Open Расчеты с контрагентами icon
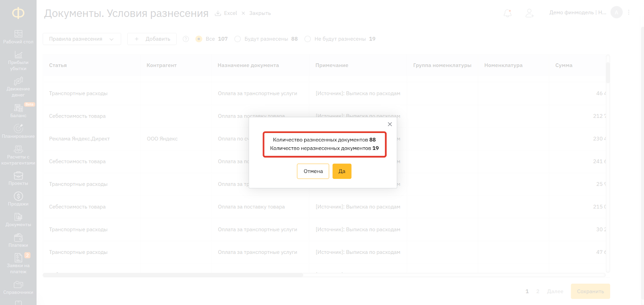The width and height of the screenshot is (644, 305). coord(18,149)
